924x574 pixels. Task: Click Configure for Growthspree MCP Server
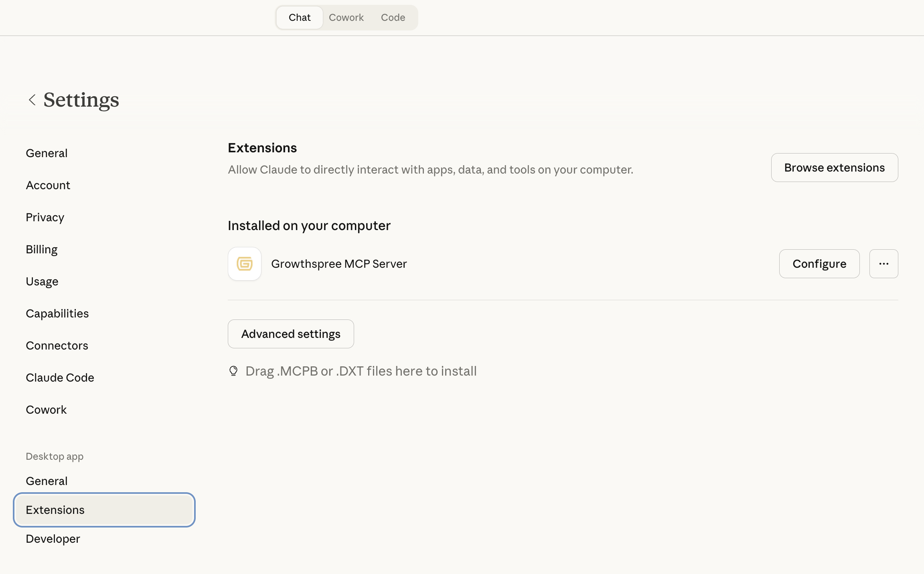pos(819,264)
